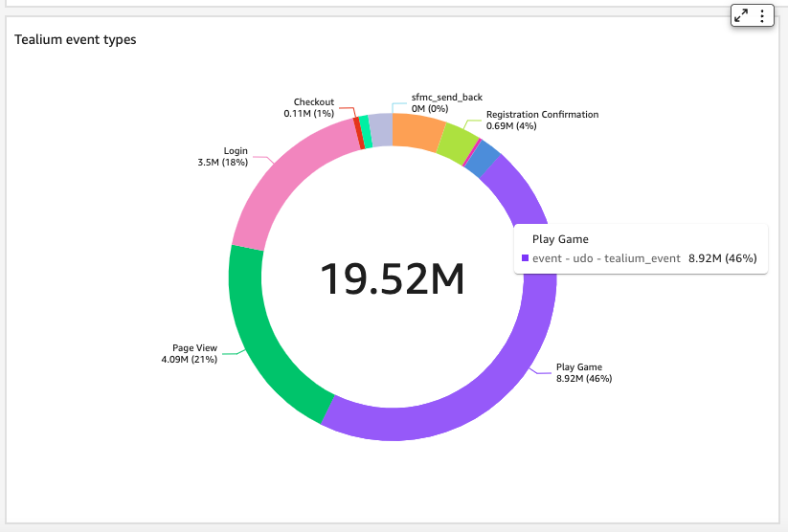788x532 pixels.
Task: Click the Login 3.5M (18%) label
Action: click(222, 157)
